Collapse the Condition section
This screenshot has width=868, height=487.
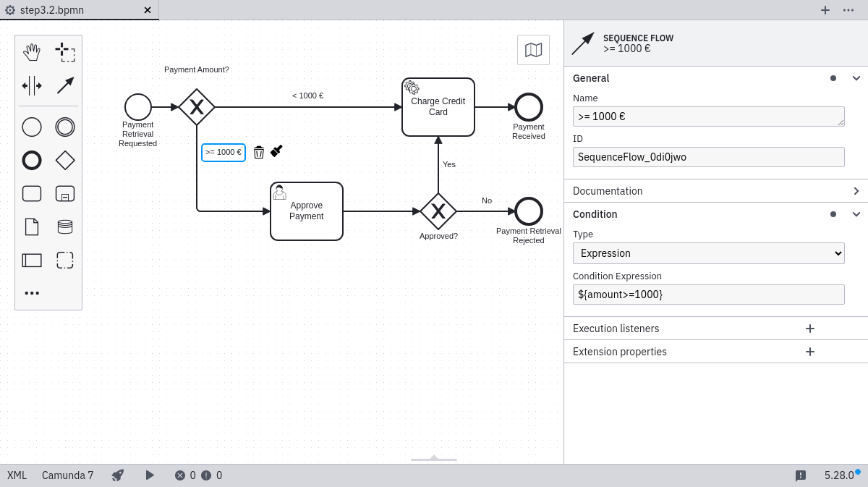[x=856, y=214]
